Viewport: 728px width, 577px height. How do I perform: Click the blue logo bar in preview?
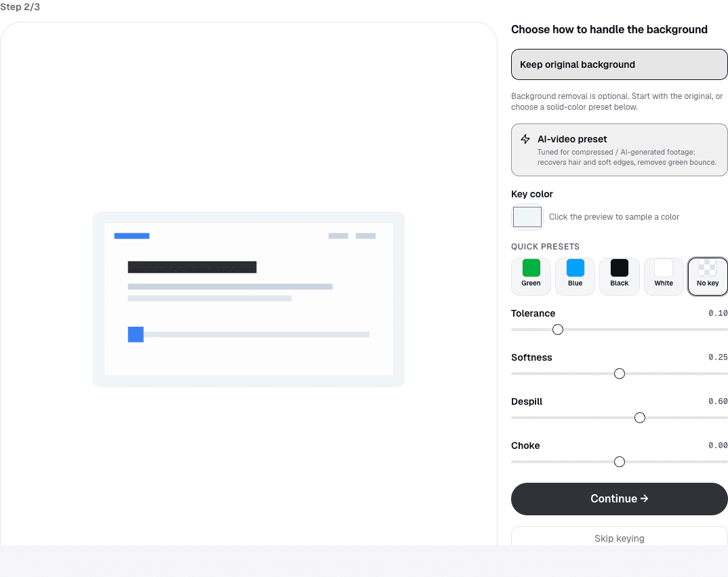click(132, 236)
